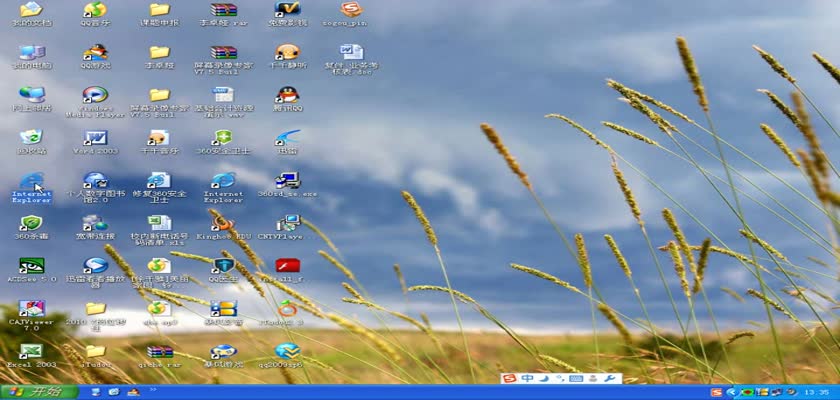This screenshot has width=840, height=400.
Task: Select the Kingbos EDU shortcut
Action: click(x=223, y=228)
